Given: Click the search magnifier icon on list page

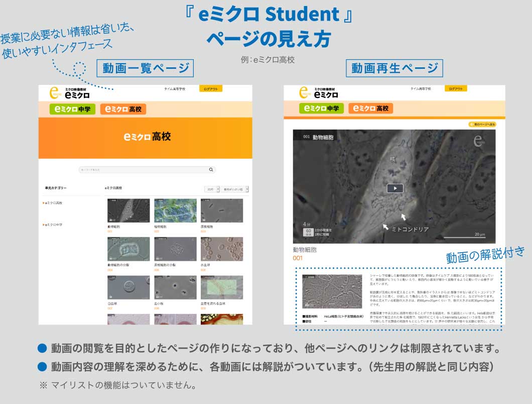Looking at the screenshot, I should pyautogui.click(x=212, y=170).
